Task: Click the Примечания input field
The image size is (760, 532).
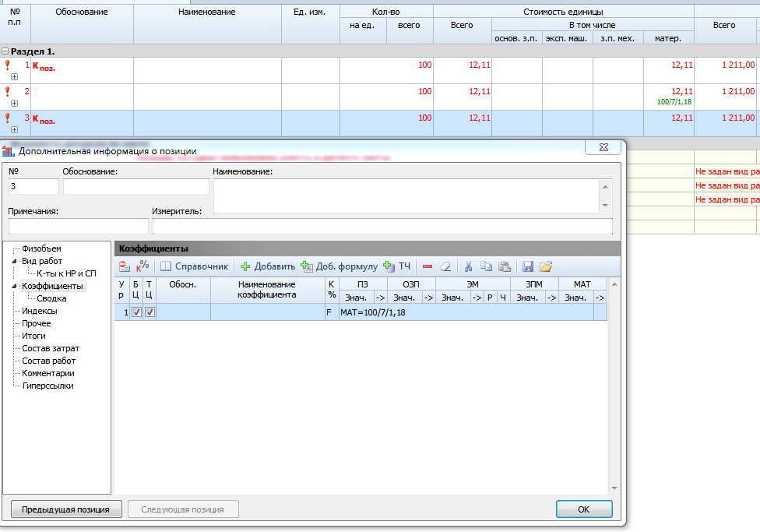Action: click(78, 226)
